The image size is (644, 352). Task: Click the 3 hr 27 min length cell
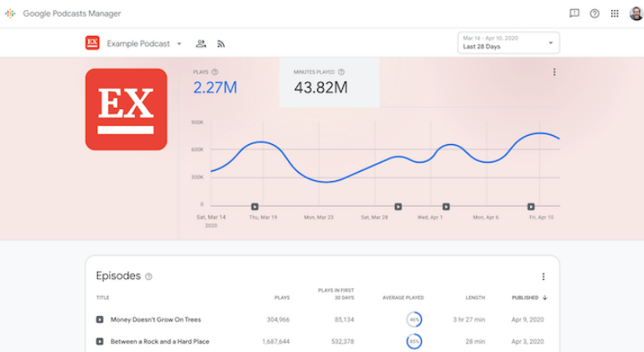point(469,319)
